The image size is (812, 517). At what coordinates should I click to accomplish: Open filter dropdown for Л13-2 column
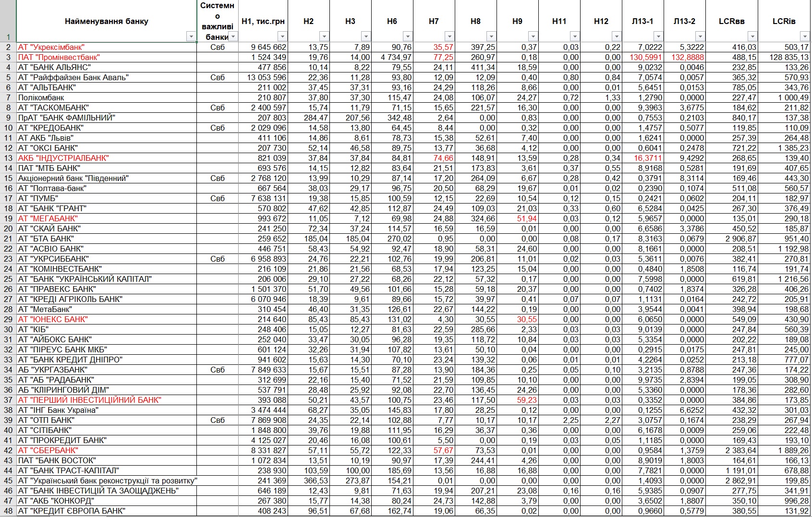[x=700, y=37]
